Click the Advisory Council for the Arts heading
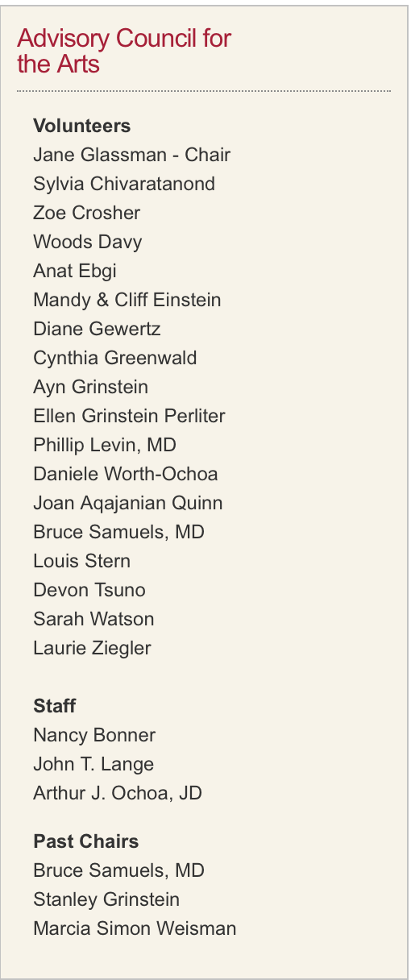 click(x=124, y=51)
